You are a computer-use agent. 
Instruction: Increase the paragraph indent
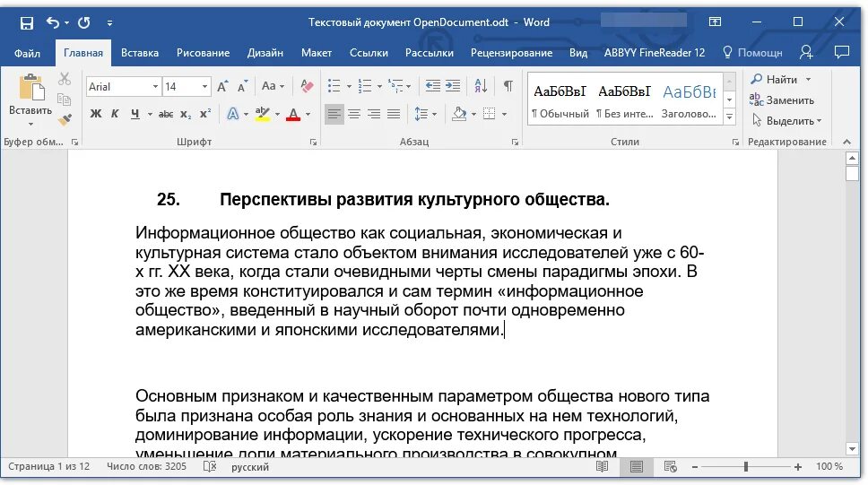coord(453,86)
